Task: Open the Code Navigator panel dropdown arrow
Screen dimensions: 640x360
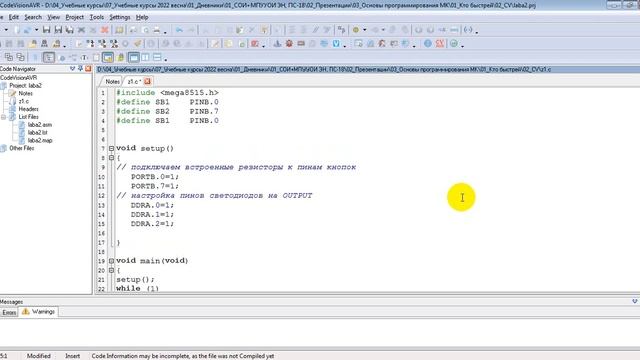Action: (x=72, y=69)
